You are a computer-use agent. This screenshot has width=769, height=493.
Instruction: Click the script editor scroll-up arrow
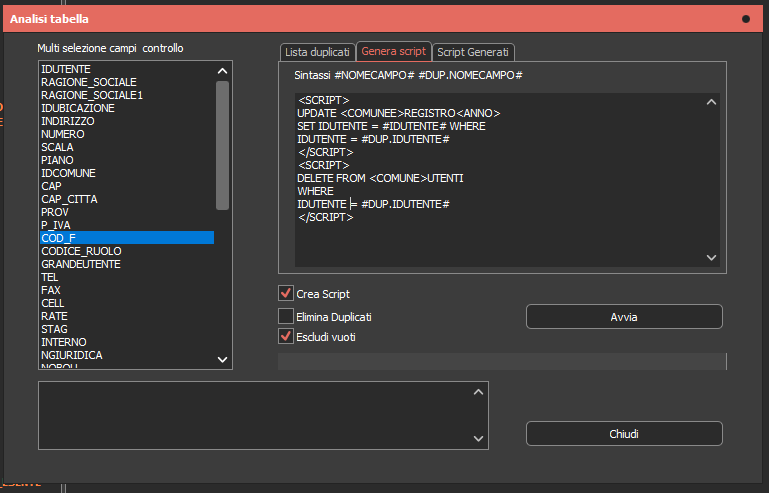[711, 102]
